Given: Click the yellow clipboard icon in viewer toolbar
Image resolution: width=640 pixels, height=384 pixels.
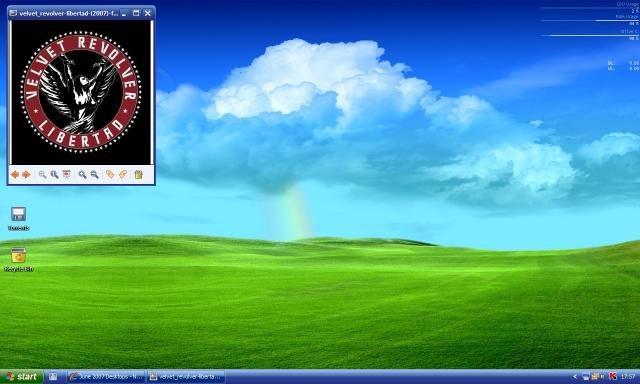Looking at the screenshot, I should (x=138, y=175).
